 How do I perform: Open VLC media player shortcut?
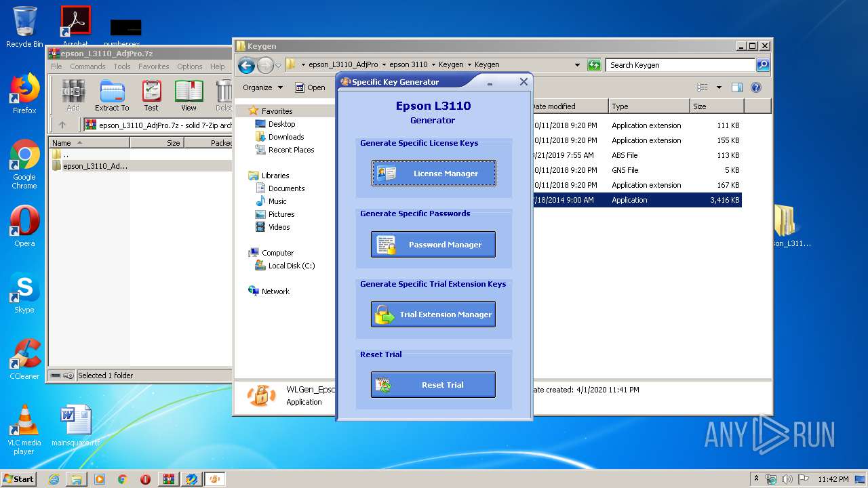[24, 430]
